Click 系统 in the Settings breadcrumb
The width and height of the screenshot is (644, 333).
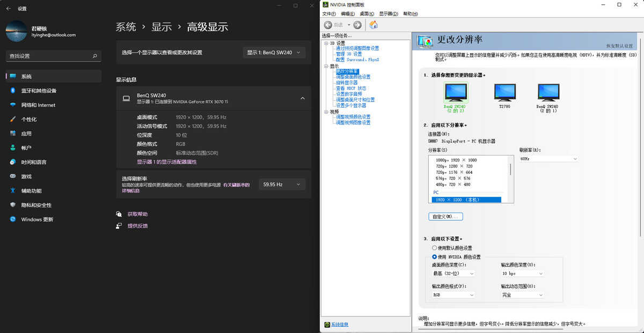pos(126,27)
